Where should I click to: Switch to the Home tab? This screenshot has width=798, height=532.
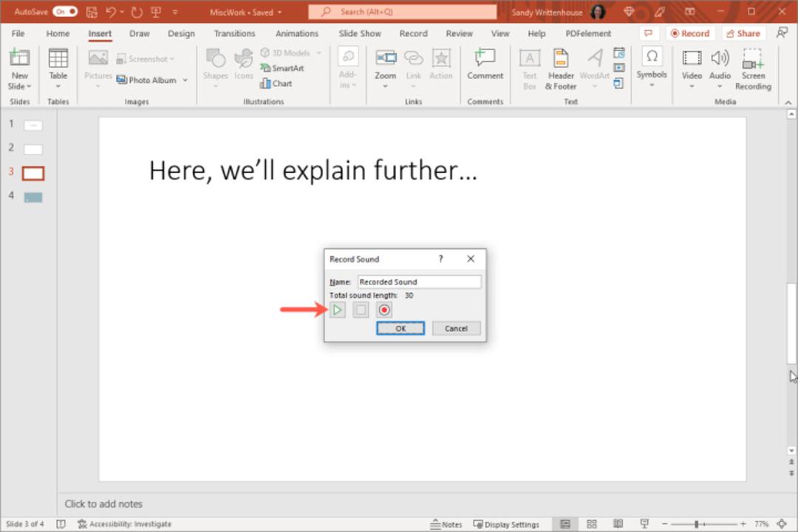click(x=58, y=33)
